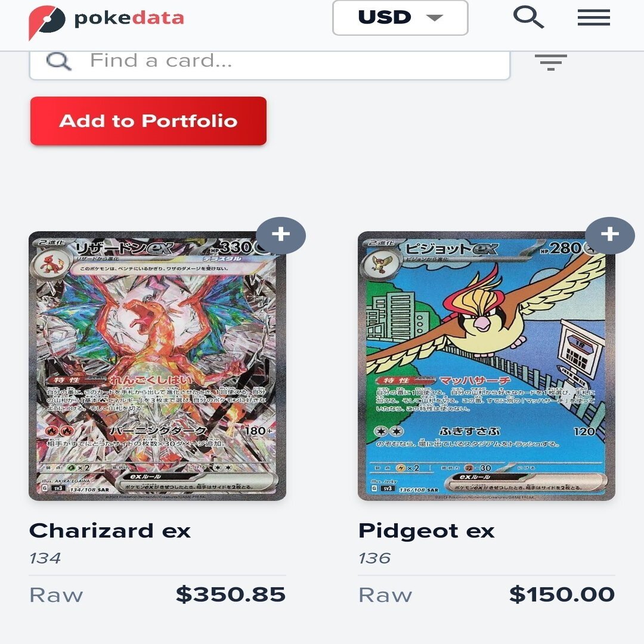Select the $350.85 raw price
This screenshot has height=644, width=644.
231,595
